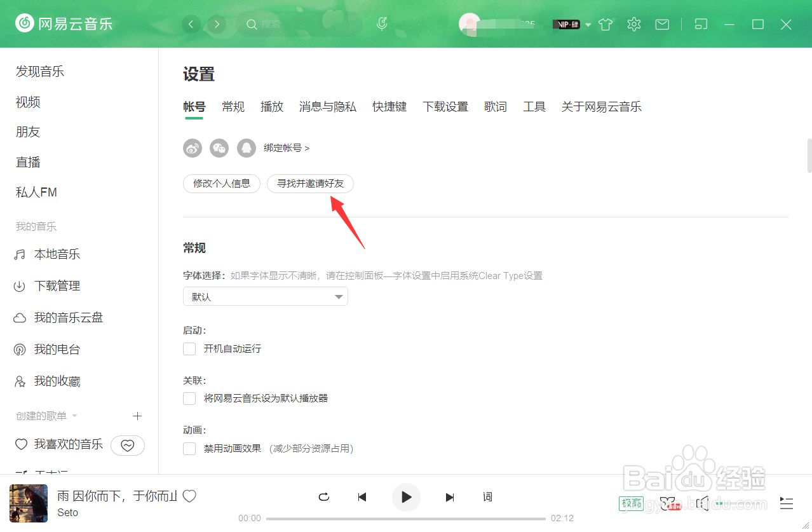The height and width of the screenshot is (532, 812).
Task: Go forward with the right arrow button
Action: coord(217,24)
